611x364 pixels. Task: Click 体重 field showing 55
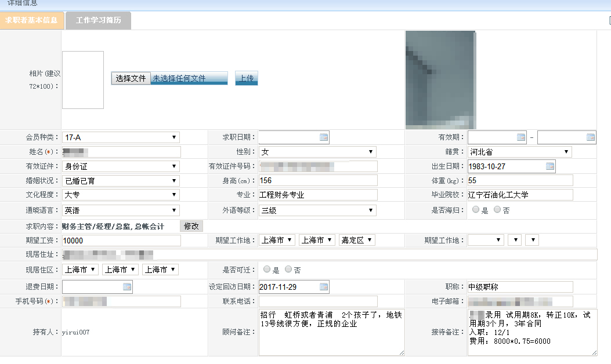(x=520, y=180)
